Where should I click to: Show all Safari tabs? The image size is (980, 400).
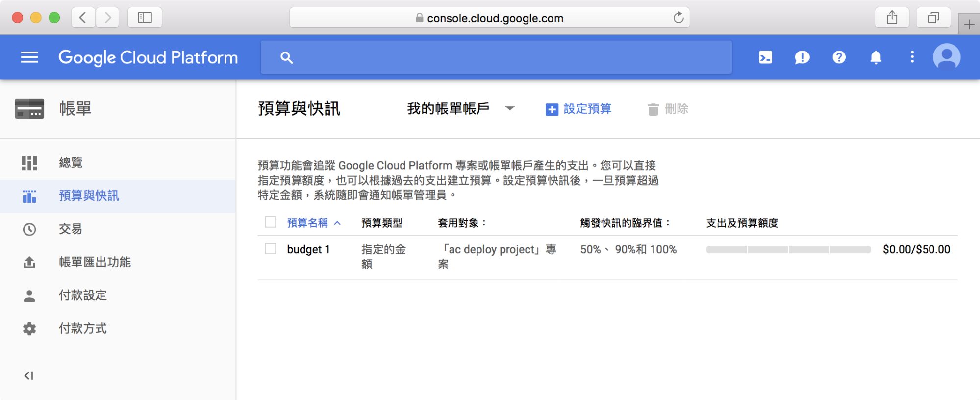[x=933, y=18]
